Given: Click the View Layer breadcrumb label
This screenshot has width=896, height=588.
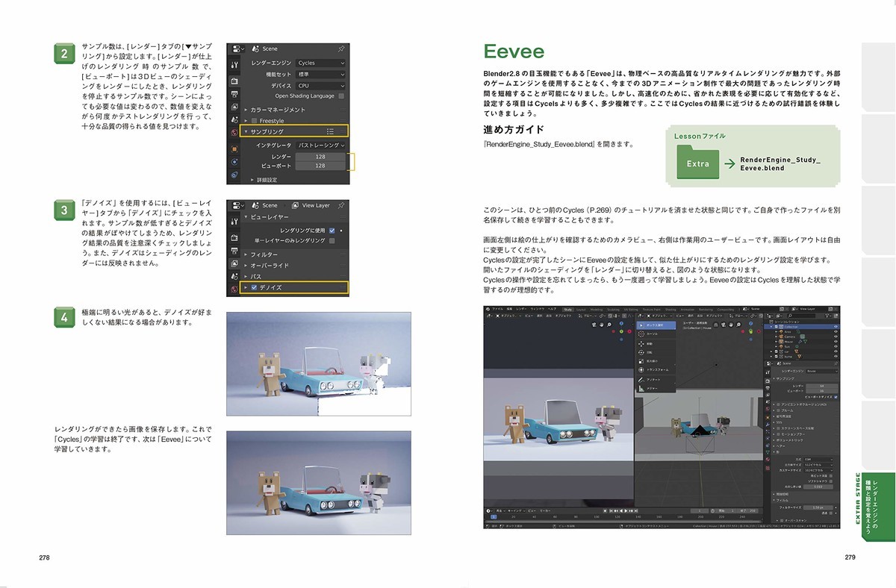Looking at the screenshot, I should (316, 205).
